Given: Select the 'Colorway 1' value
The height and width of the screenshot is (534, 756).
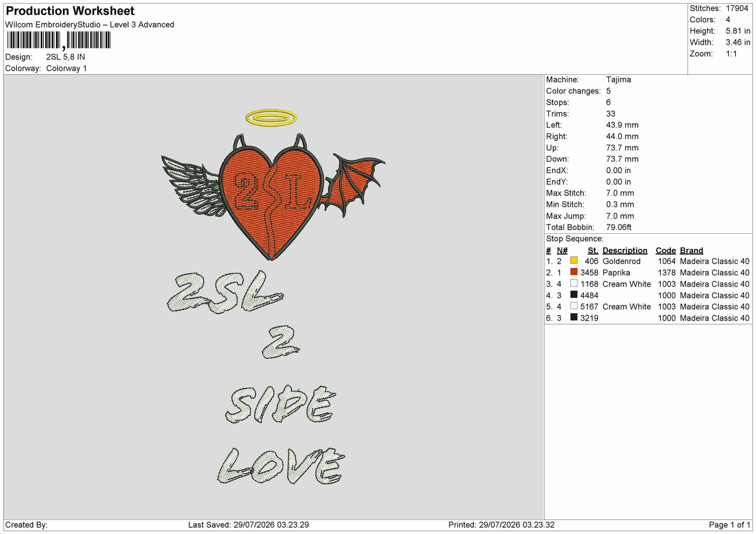Looking at the screenshot, I should tap(66, 69).
